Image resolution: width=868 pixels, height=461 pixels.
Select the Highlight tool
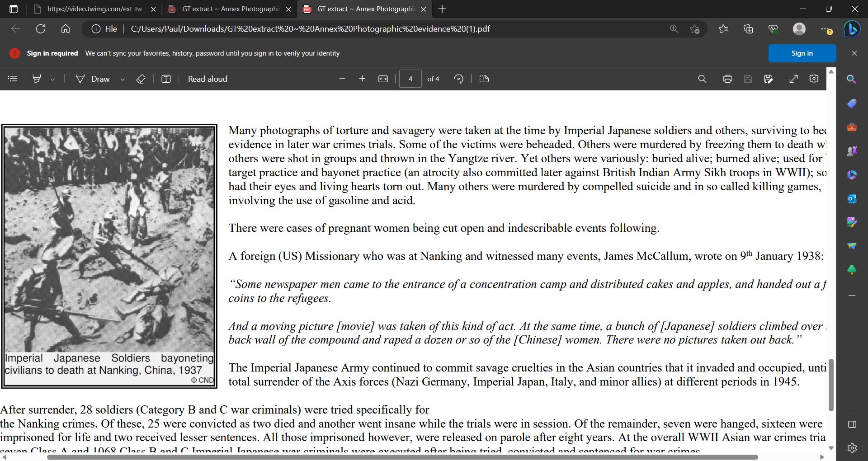pos(37,79)
